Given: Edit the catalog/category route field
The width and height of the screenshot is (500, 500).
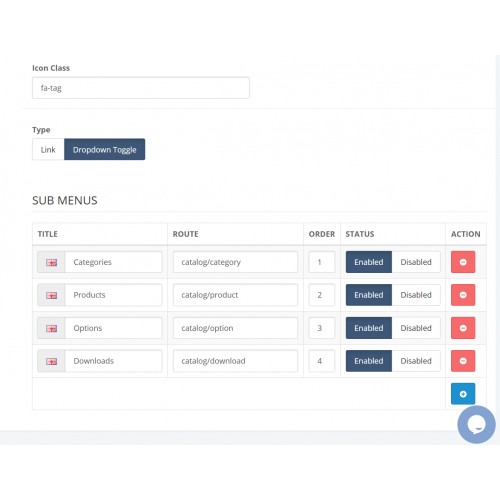Looking at the screenshot, I should click(x=235, y=262).
